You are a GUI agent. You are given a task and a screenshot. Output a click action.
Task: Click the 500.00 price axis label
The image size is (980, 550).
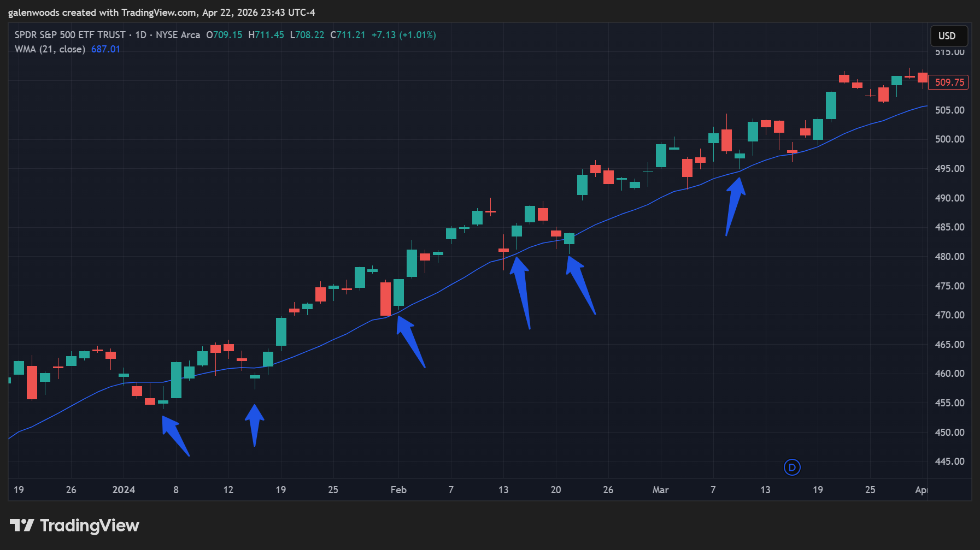tap(949, 139)
